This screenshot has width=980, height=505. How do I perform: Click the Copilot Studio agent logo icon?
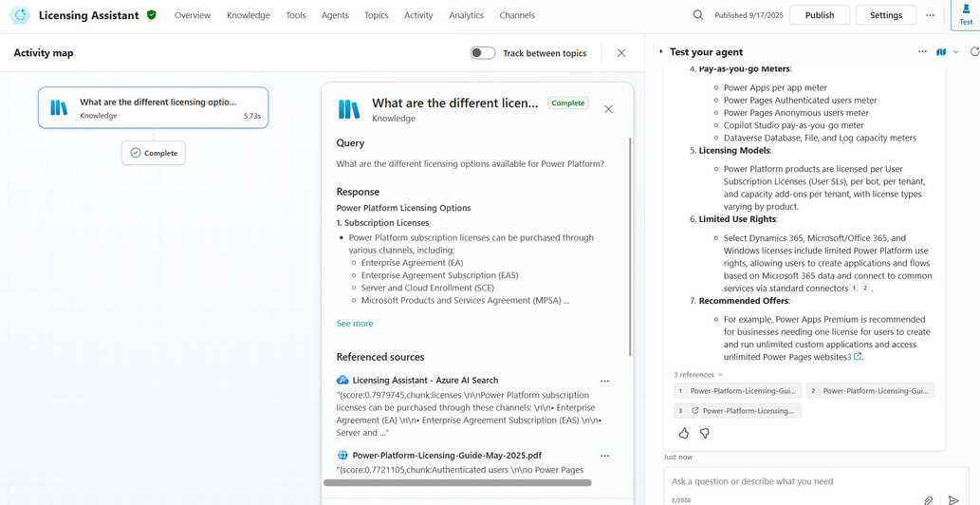(21, 15)
